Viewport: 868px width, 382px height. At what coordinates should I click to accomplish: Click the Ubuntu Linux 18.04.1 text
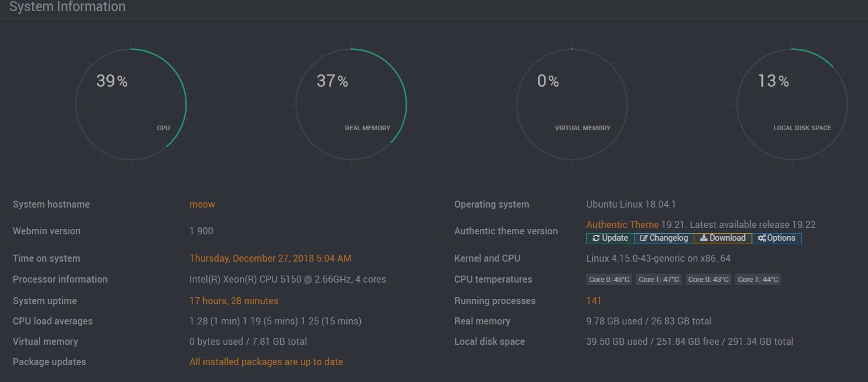click(x=631, y=204)
